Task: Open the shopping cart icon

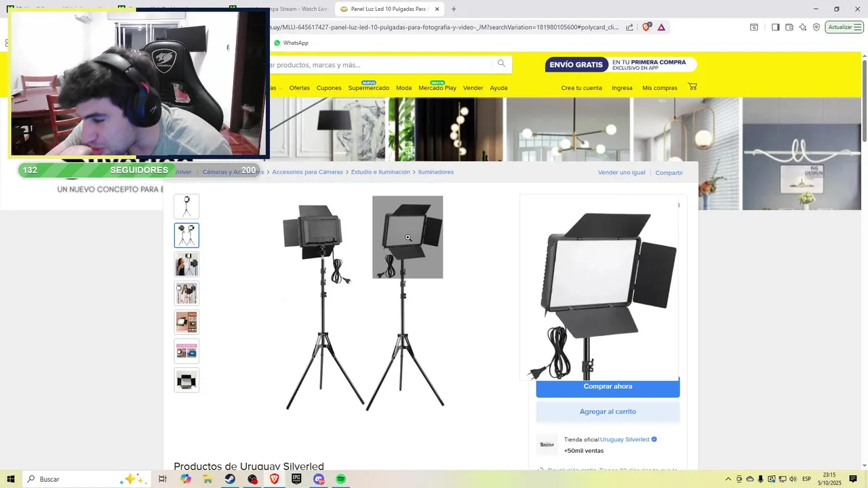Action: coord(692,87)
